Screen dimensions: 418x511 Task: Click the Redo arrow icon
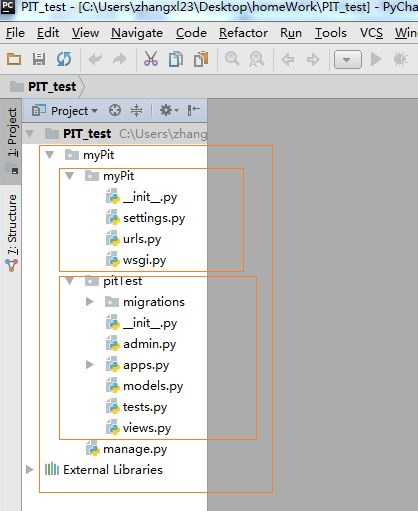click(x=119, y=59)
